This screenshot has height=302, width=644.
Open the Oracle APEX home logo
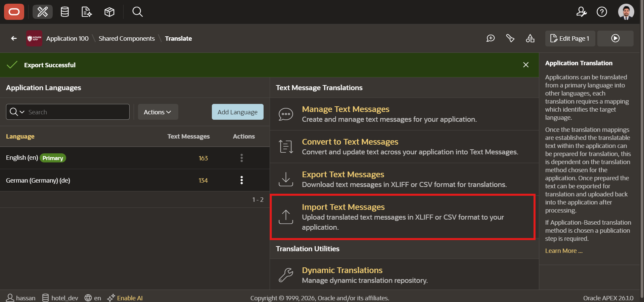(x=14, y=12)
